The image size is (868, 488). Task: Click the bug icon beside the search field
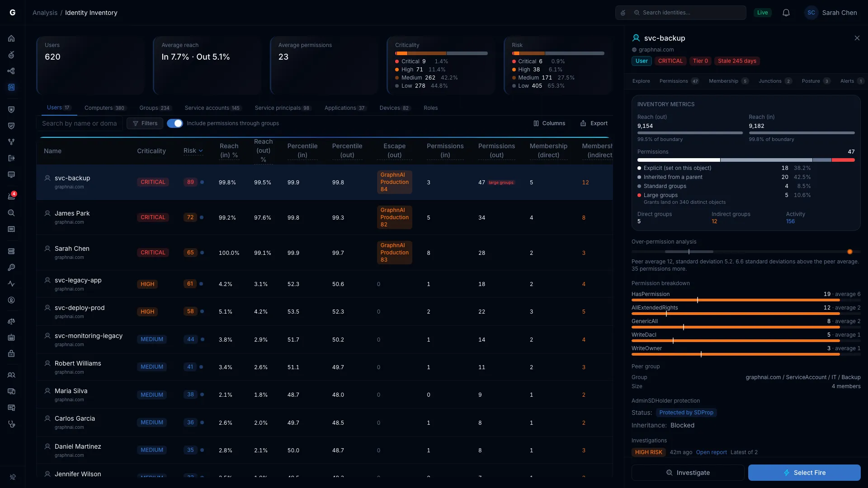point(623,13)
